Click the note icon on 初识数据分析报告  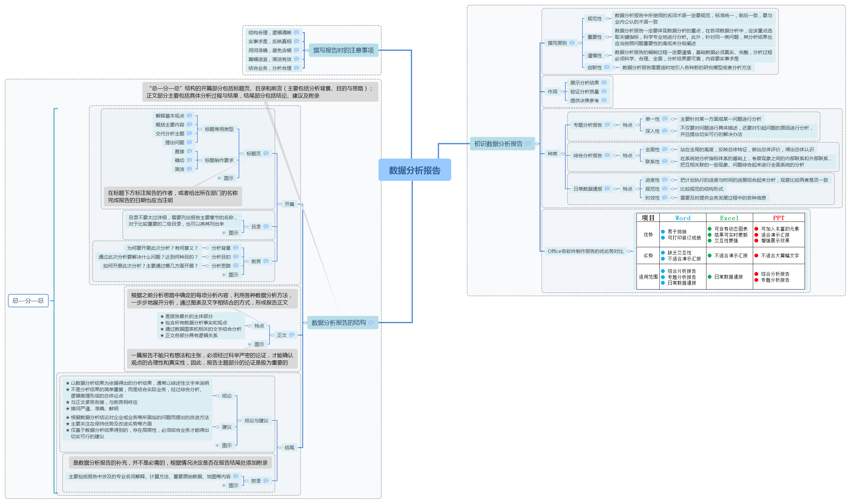coord(528,144)
